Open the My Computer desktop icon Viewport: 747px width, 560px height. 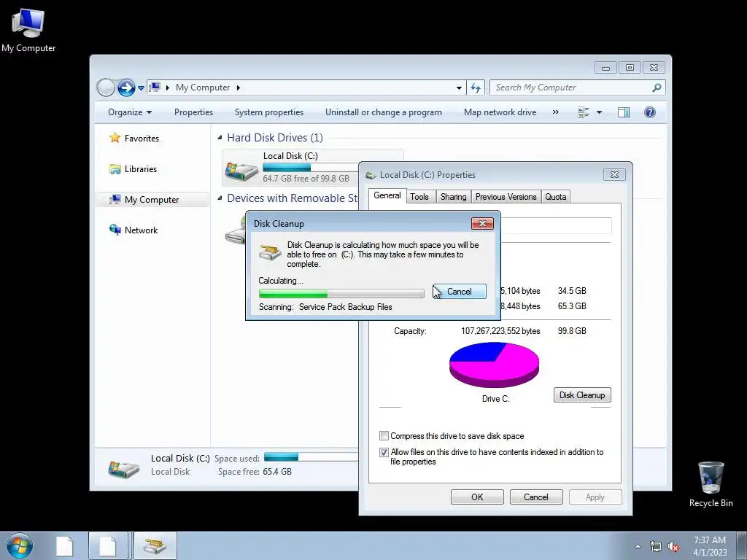(x=28, y=30)
